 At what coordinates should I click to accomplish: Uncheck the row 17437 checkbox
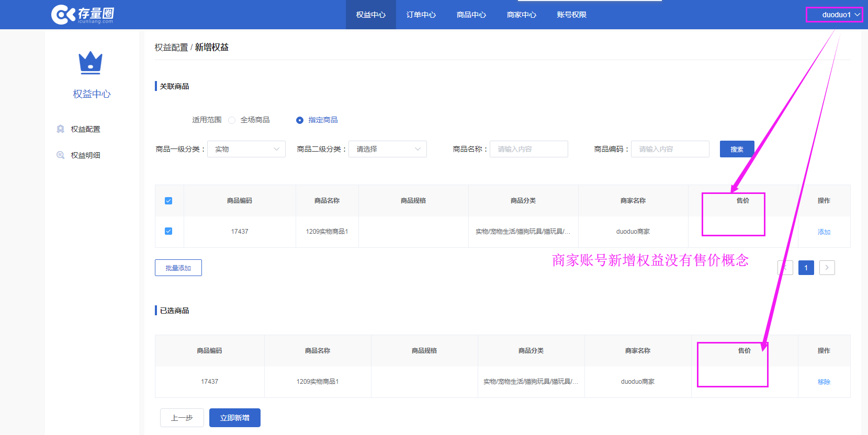168,231
